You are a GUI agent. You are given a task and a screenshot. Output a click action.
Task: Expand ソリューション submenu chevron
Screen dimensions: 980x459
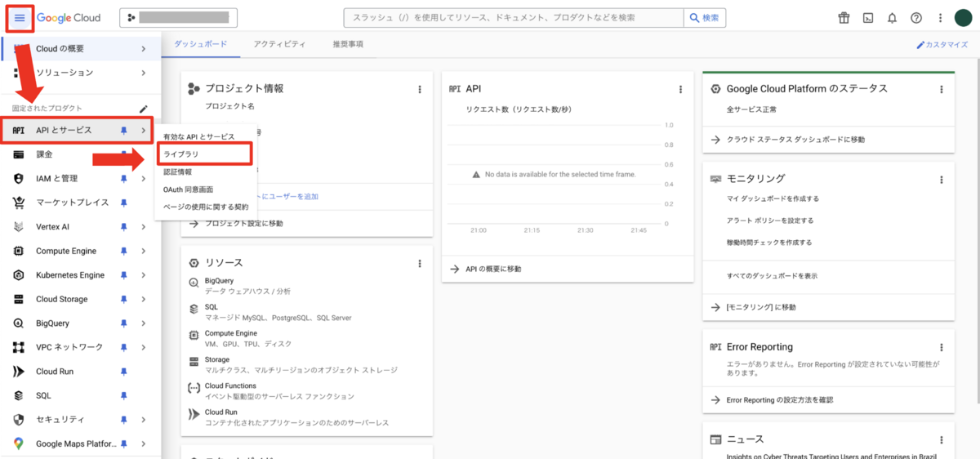click(x=144, y=73)
